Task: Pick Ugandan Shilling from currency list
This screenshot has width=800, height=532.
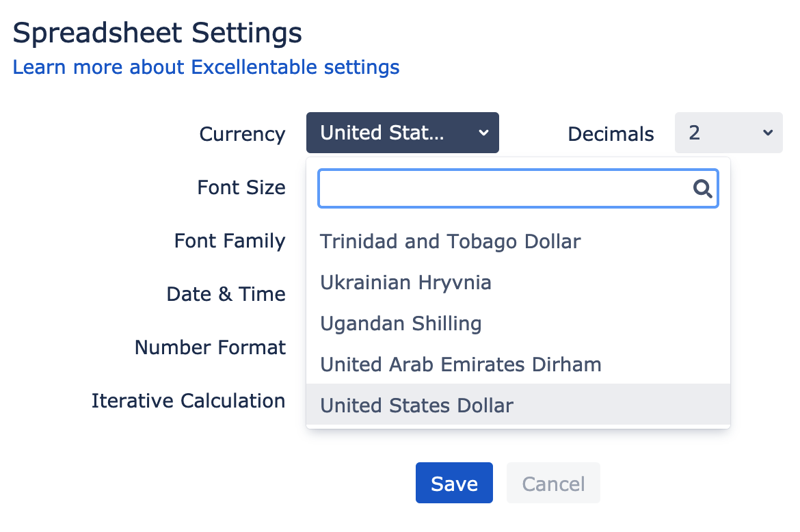Action: [518, 323]
